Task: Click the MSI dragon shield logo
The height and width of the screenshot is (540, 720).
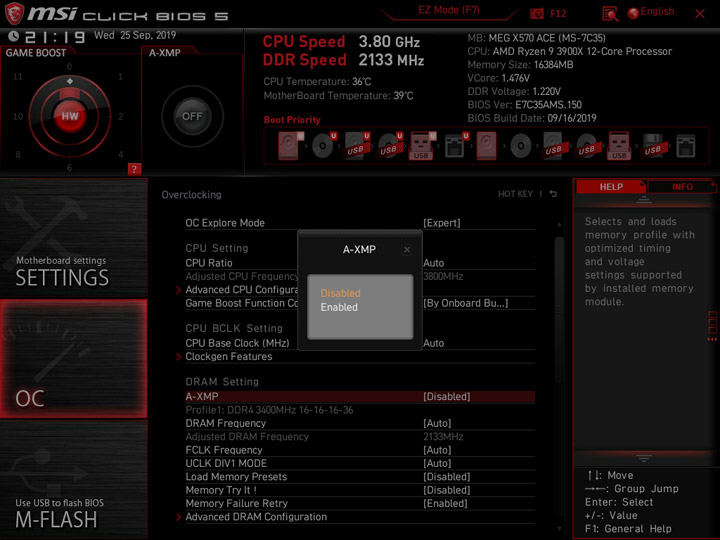Action: [x=14, y=13]
